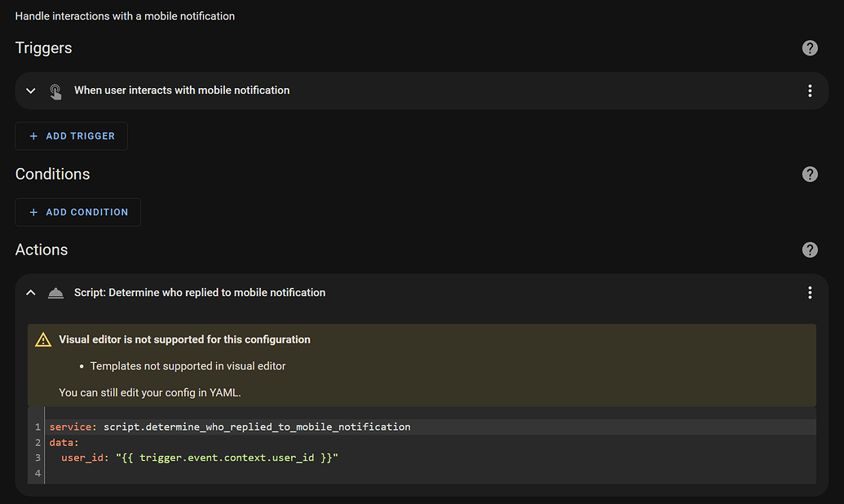Click the mobile notification trigger type icon
This screenshot has width=844, height=504.
55,91
